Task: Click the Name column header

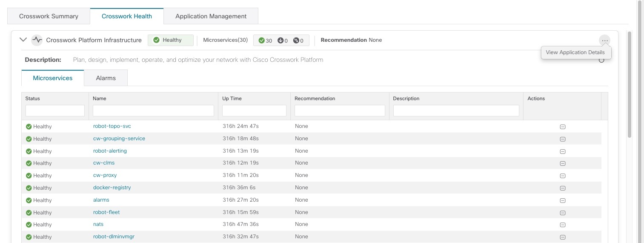Action: click(100, 98)
